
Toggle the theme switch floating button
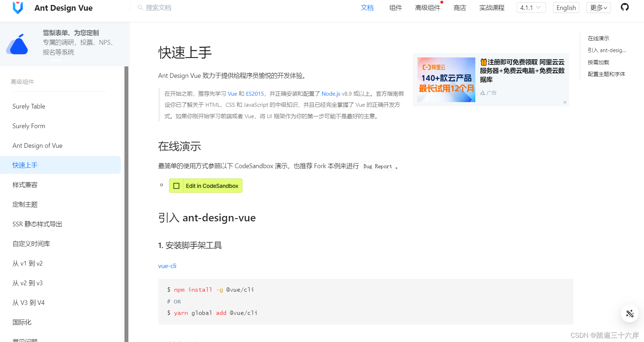[x=629, y=313]
